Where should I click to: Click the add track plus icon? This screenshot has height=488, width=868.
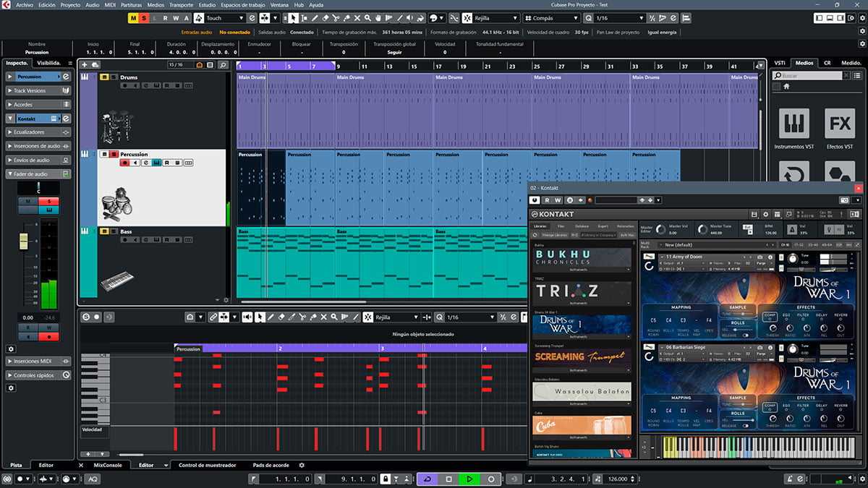[85, 65]
